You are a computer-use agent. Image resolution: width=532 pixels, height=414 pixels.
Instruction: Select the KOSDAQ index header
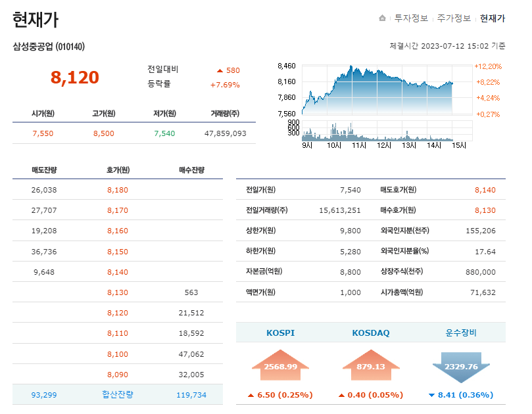[371, 333]
